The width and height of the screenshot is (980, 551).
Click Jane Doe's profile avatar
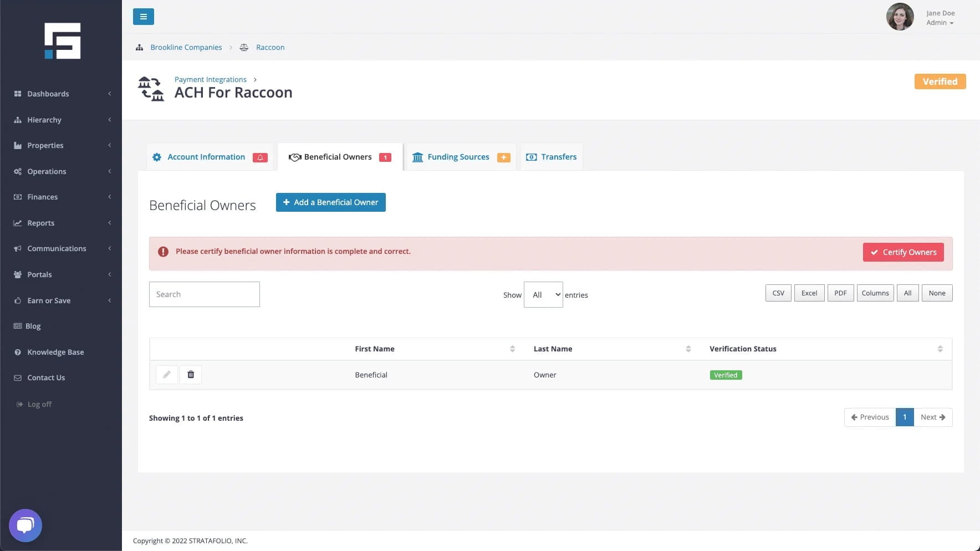click(x=900, y=17)
